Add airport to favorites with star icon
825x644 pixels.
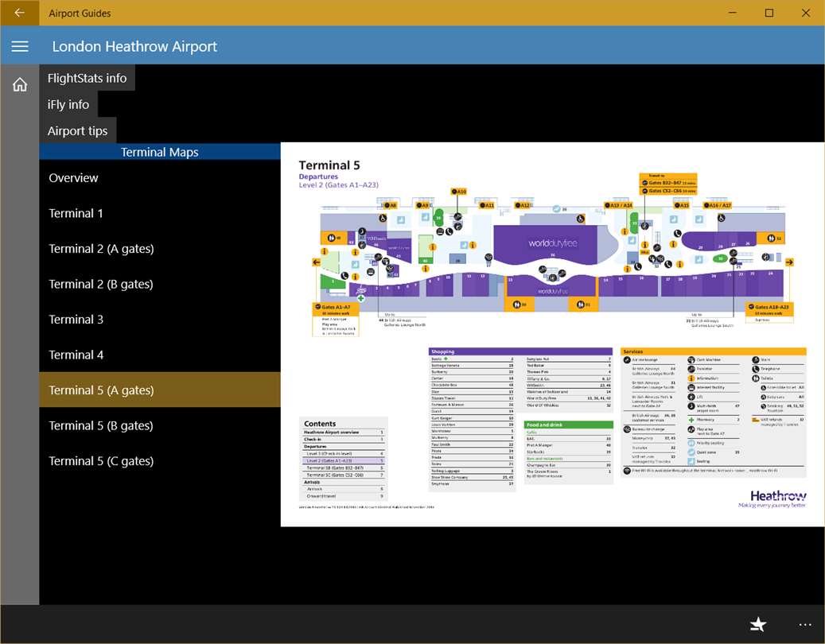point(758,625)
